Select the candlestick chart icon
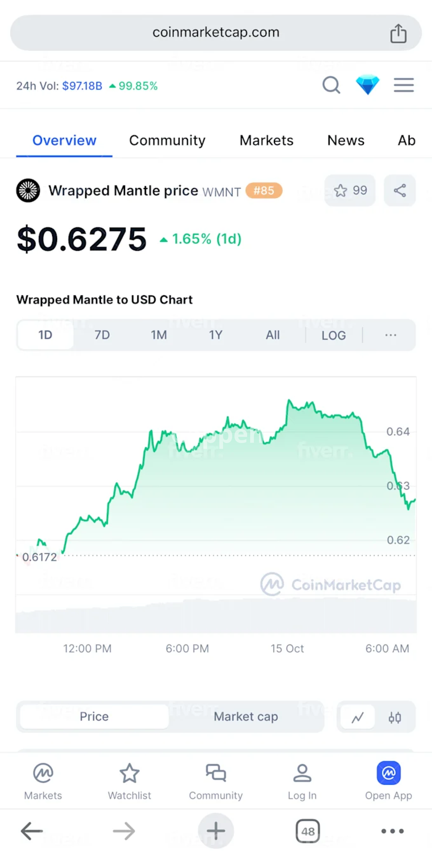This screenshot has height=868, width=432. [395, 717]
